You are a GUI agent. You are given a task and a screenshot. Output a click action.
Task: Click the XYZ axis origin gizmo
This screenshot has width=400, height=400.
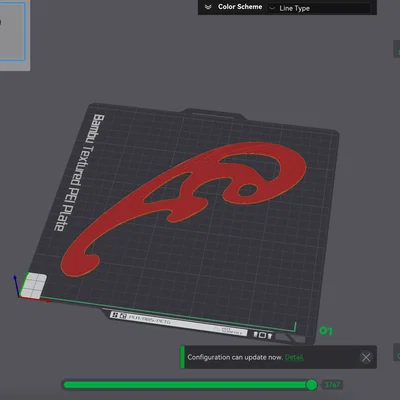tap(17, 287)
